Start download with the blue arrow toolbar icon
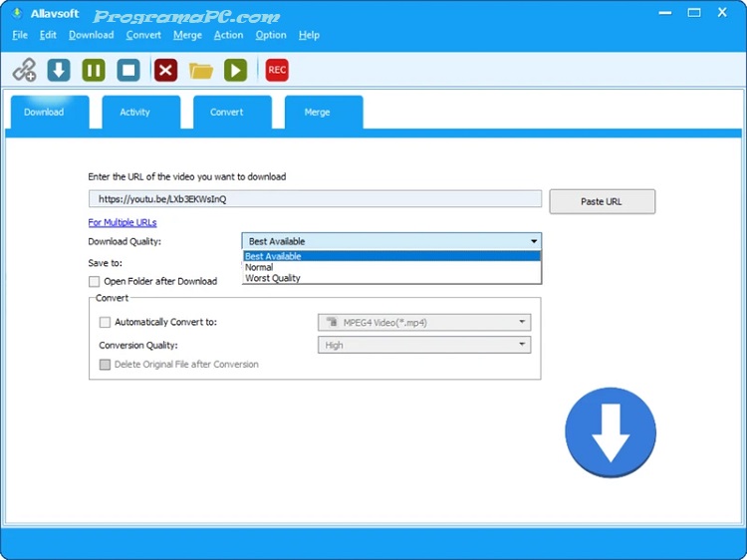The height and width of the screenshot is (560, 747). [x=59, y=70]
